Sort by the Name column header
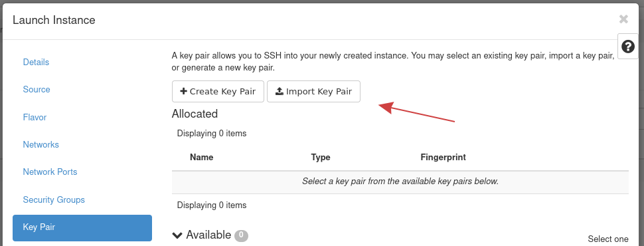Screen dimensions: 644x246 tap(202, 157)
